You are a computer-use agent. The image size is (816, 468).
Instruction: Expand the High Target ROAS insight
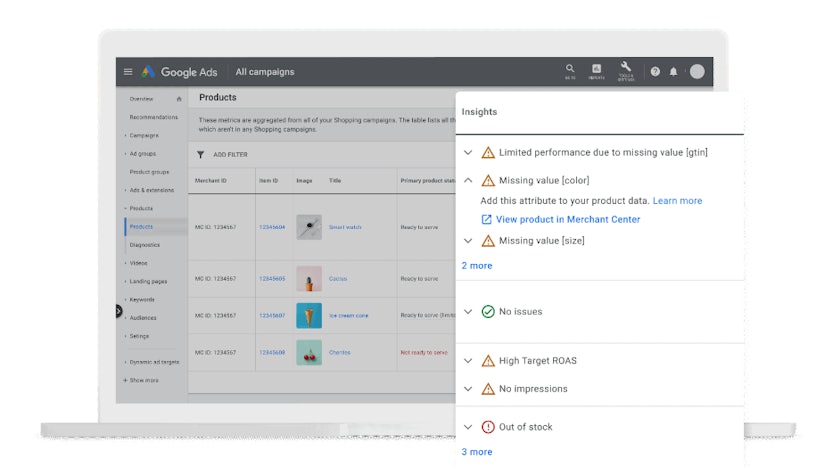pyautogui.click(x=467, y=361)
